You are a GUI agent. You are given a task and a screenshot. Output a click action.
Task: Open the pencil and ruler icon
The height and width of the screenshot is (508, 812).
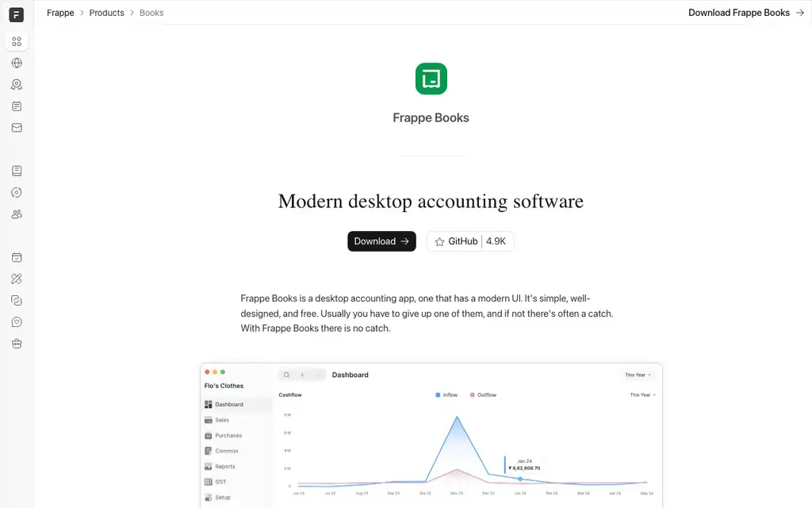[x=17, y=279]
